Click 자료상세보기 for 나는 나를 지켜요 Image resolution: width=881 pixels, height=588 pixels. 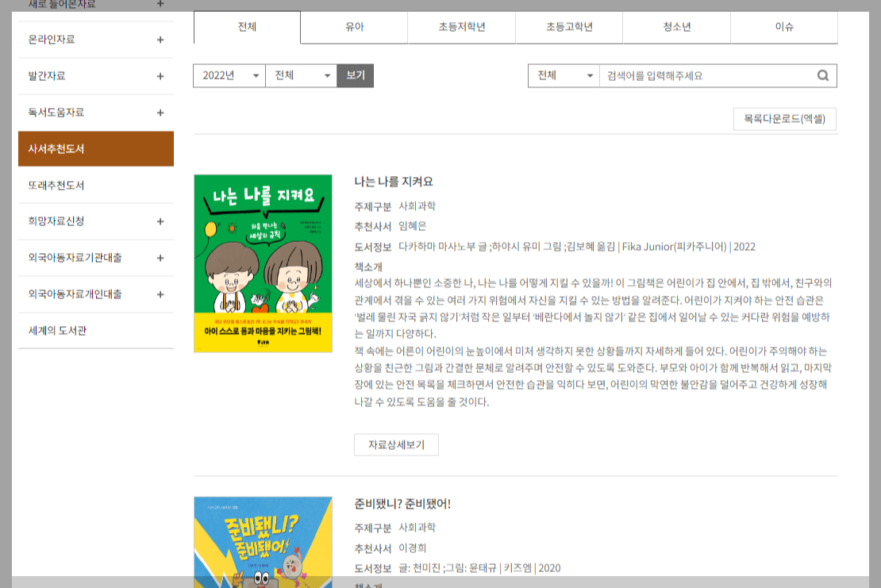tap(396, 445)
